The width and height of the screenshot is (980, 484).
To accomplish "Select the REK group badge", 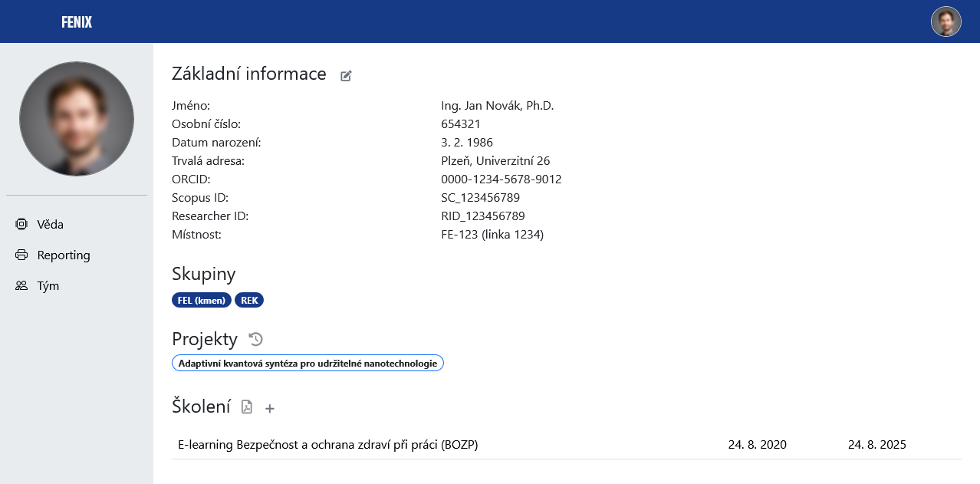I will point(249,301).
